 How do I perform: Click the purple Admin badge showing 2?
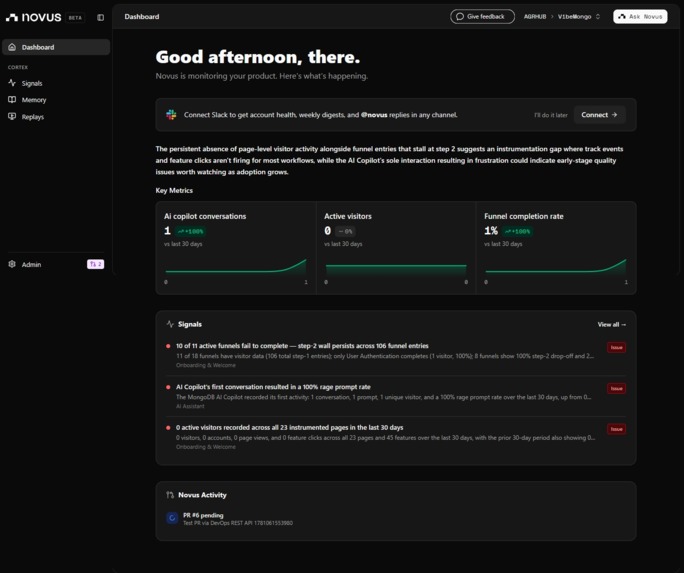(x=96, y=264)
